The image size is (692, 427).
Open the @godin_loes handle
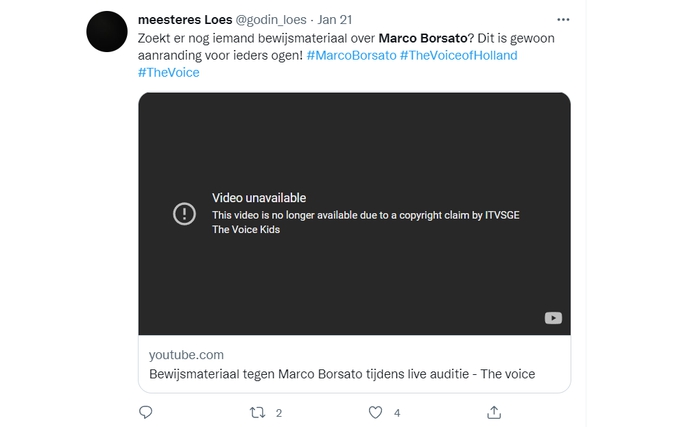point(271,20)
